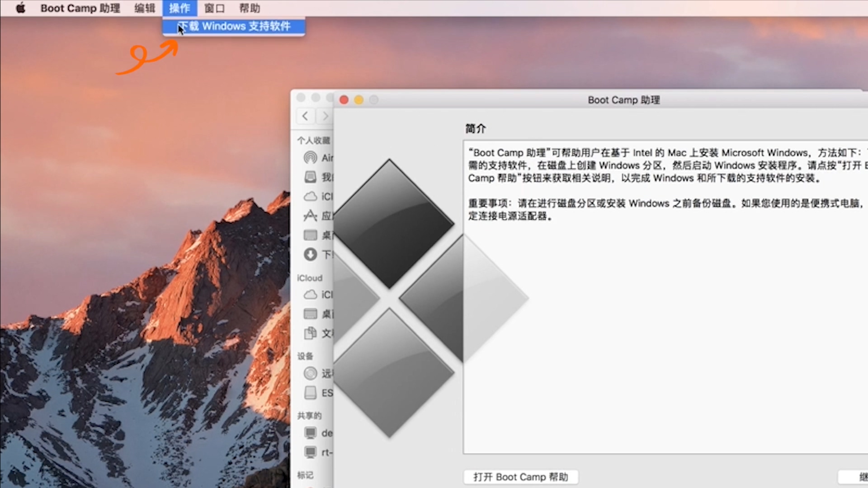The height and width of the screenshot is (488, 868).
Task: Open the Boot Camp 助理 application menu
Action: coord(80,8)
